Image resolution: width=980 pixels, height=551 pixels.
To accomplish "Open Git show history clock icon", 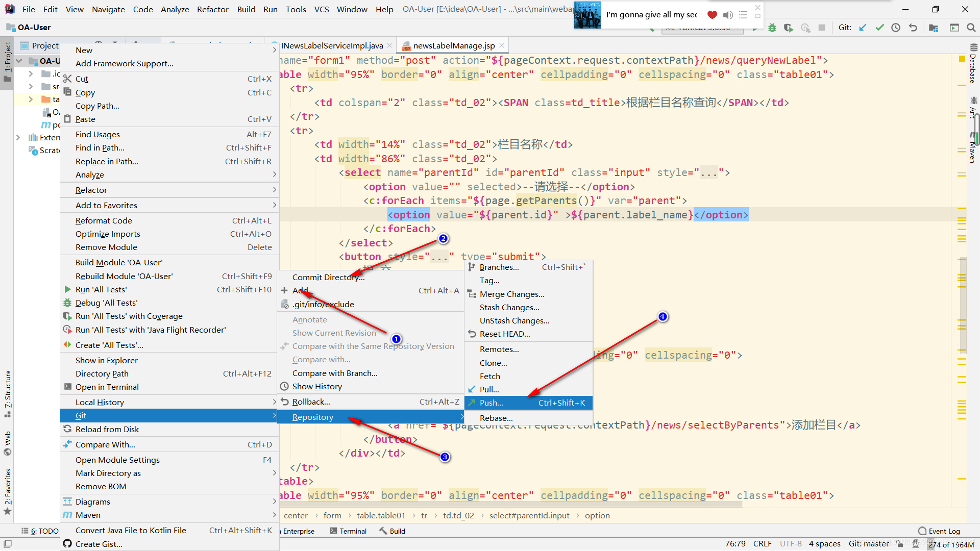I will click(896, 28).
